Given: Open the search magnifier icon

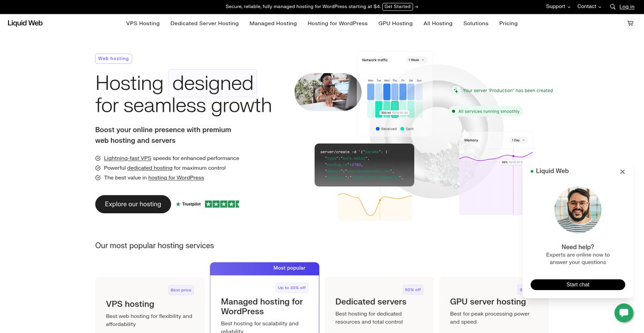Looking at the screenshot, I should (x=613, y=7).
